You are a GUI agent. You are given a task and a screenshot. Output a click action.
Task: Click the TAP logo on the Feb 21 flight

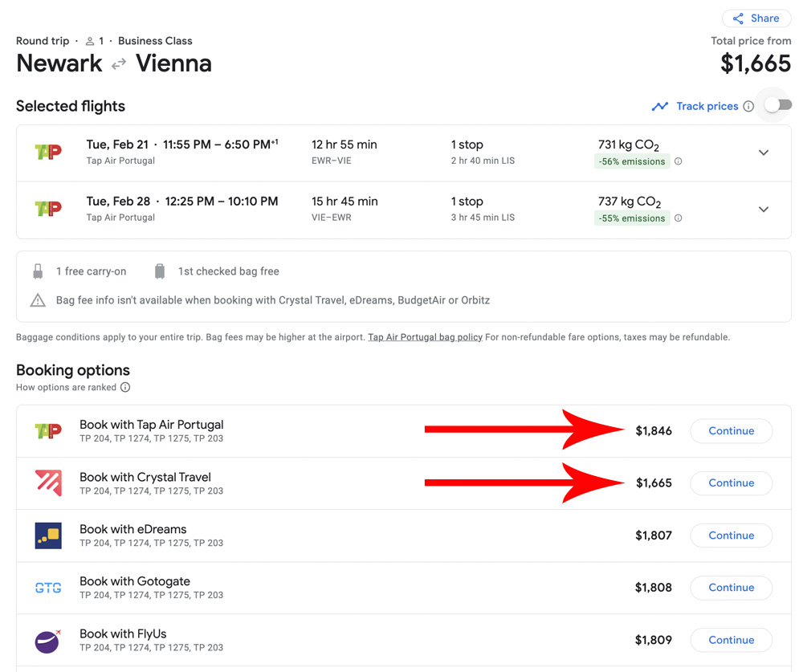point(48,152)
